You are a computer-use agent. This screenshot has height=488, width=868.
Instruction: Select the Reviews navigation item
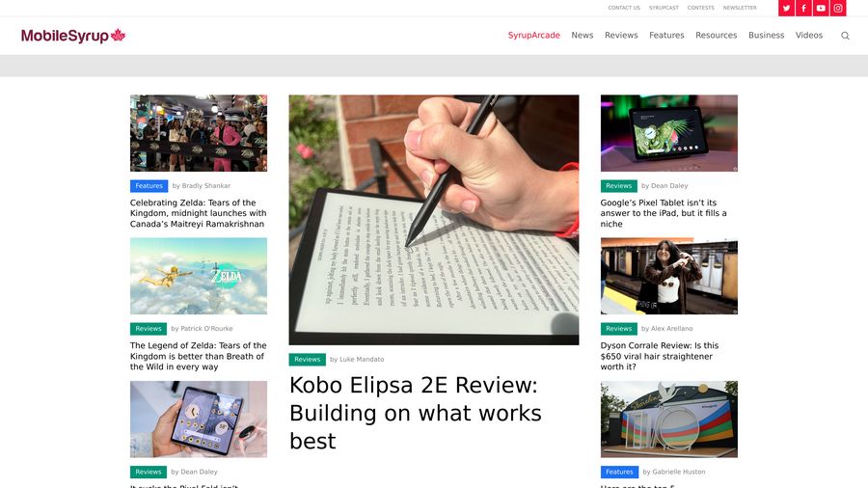coord(621,35)
